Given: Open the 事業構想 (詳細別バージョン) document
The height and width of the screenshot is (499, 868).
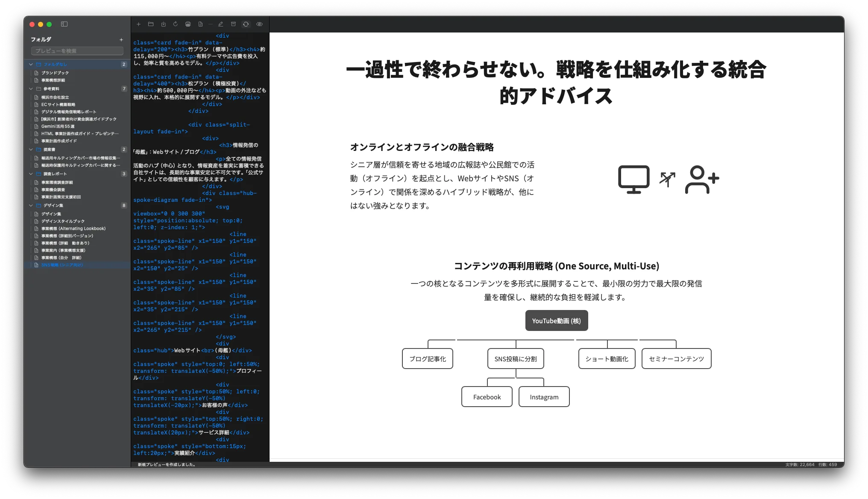Looking at the screenshot, I should (77, 236).
